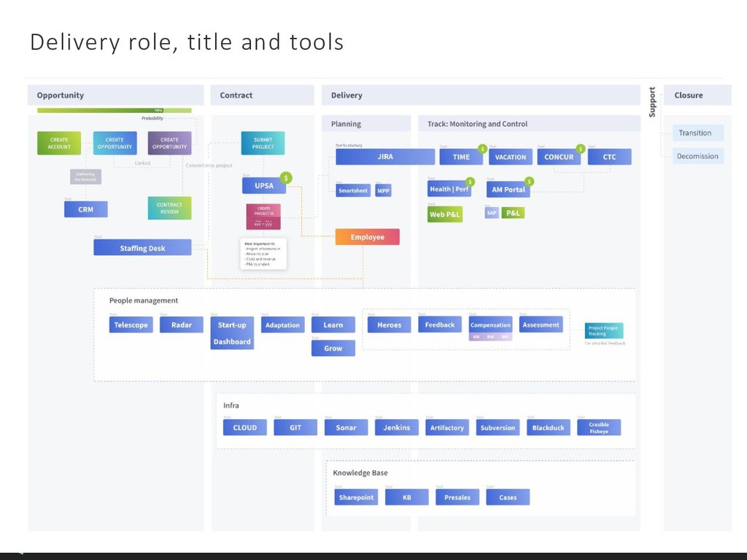Select the orange Employee block

[x=367, y=237]
